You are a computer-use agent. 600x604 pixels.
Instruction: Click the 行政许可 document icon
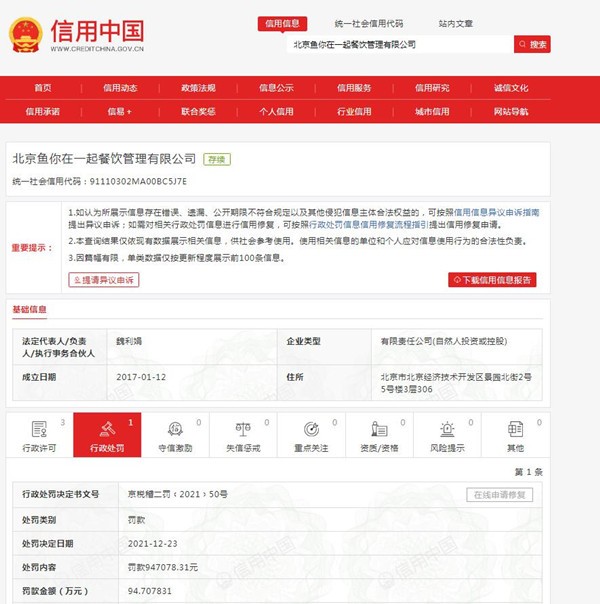click(39, 429)
